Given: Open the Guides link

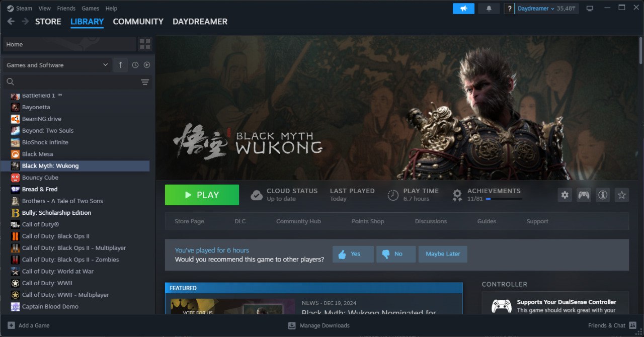Looking at the screenshot, I should pyautogui.click(x=487, y=221).
